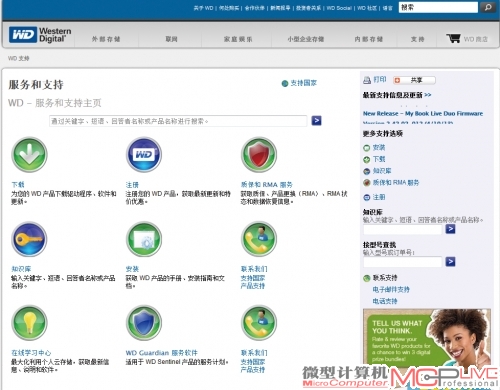This screenshot has width=500, height=390.
Task: Open 支持国家 link under 安装-row 联系我们
Action: coord(253,278)
